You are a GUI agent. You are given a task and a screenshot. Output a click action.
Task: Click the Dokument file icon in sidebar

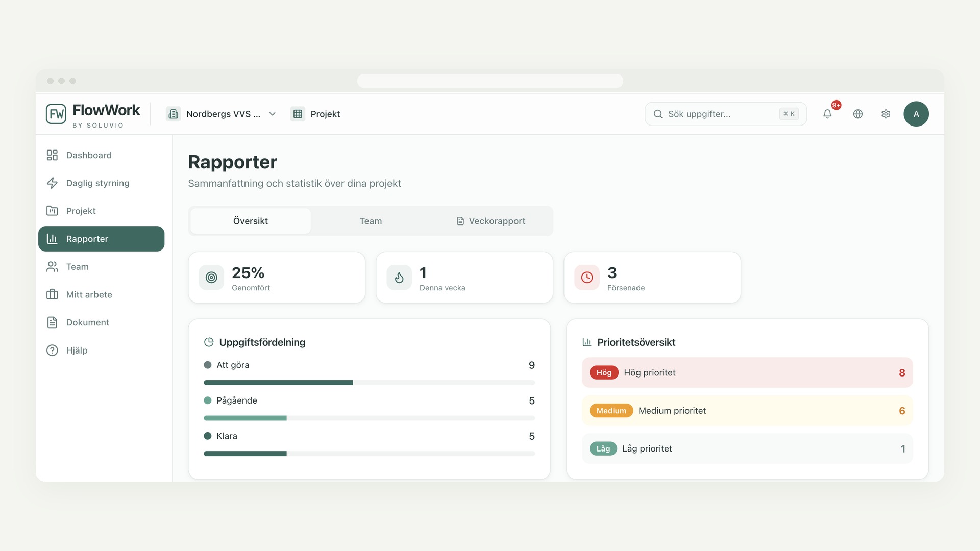point(52,322)
